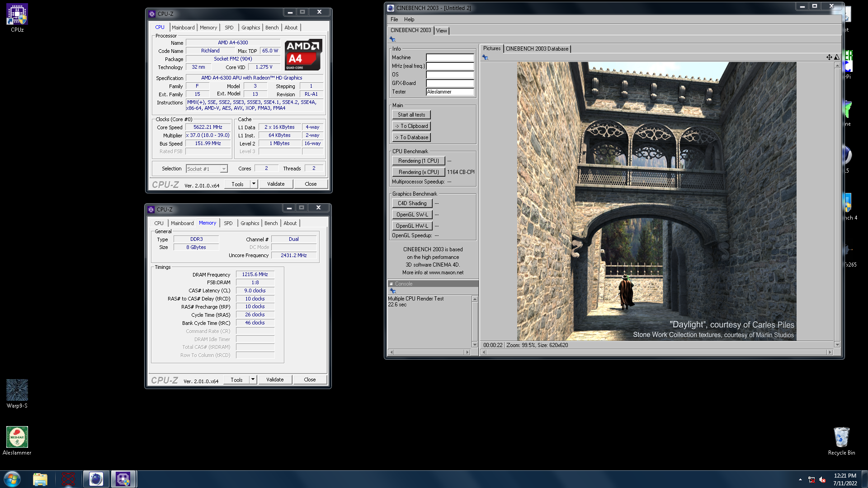Click Close button in bottom CPU-Z window
The height and width of the screenshot is (488, 868).
310,380
